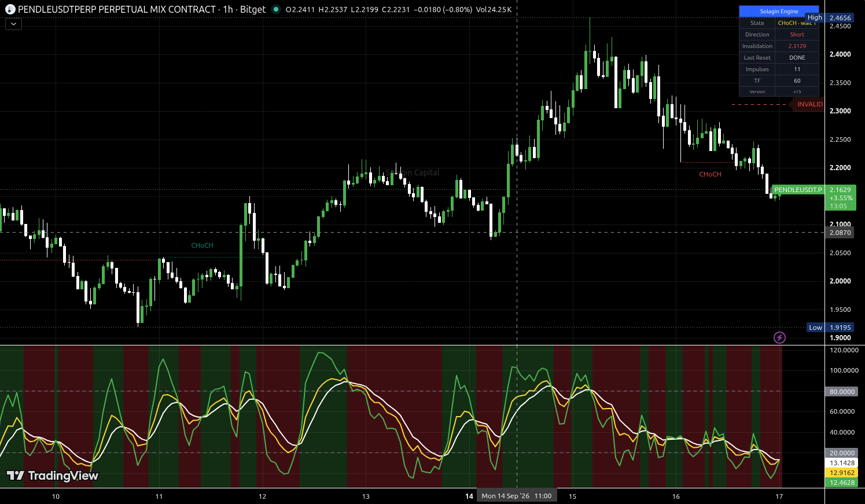Screen dimensions: 865x504
Task: Click the white 13.1428 indicator value
Action: pos(842,463)
